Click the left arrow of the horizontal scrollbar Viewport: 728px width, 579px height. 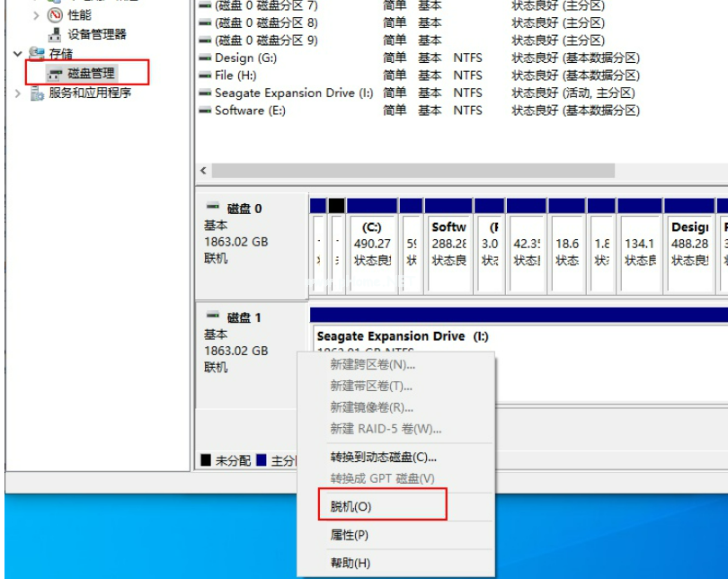click(x=204, y=171)
